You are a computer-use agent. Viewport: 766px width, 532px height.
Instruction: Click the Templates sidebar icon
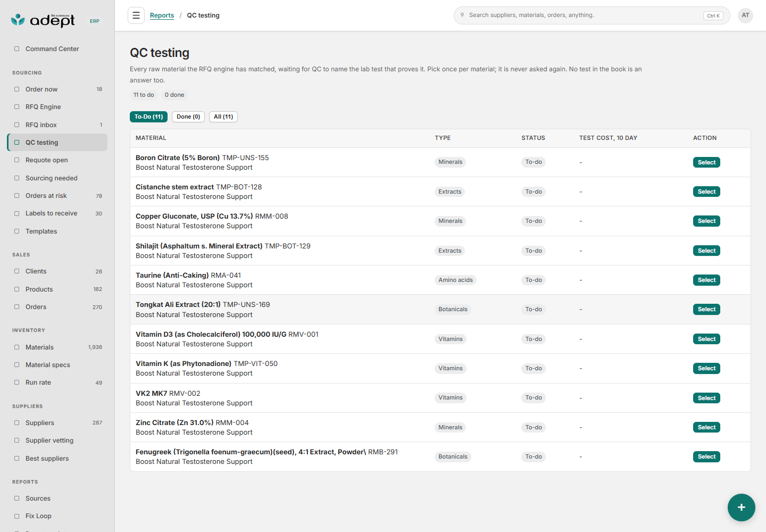(16, 231)
